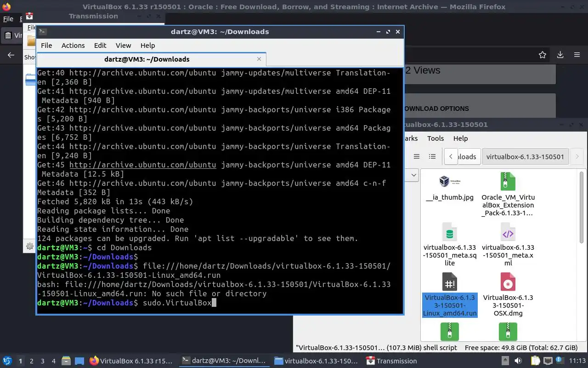
Task: Select the __ia_thumb.jpg file
Action: click(450, 188)
